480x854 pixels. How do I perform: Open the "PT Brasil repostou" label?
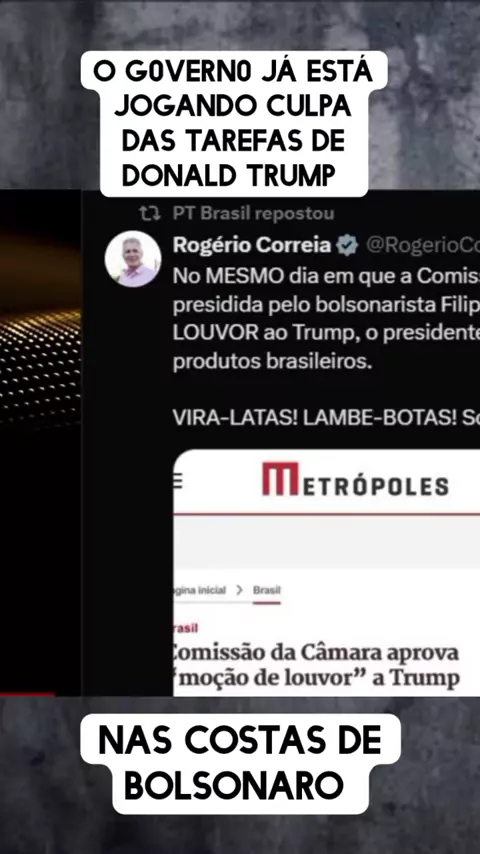[253, 214]
